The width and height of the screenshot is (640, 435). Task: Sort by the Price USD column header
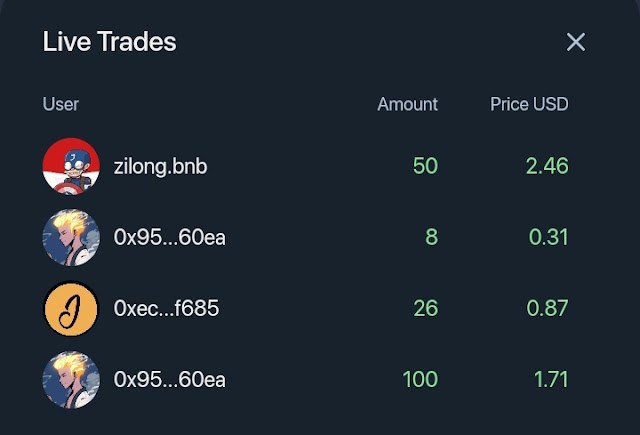[529, 104]
